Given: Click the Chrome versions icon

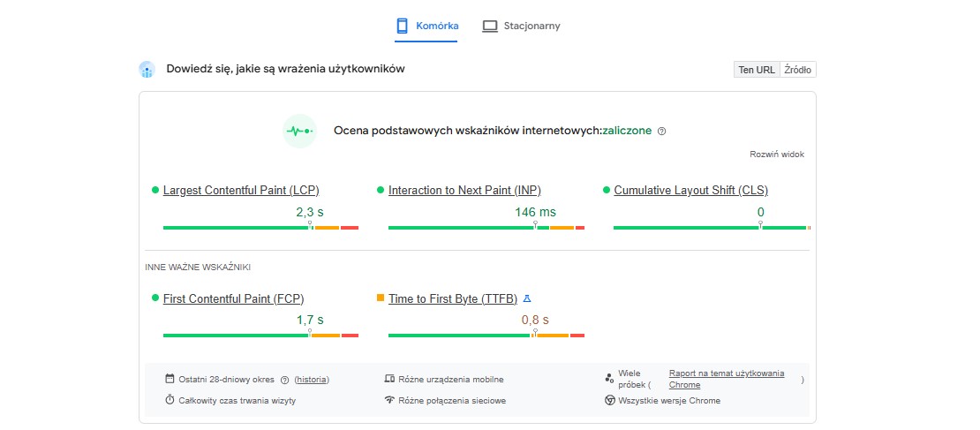Looking at the screenshot, I should [609, 401].
